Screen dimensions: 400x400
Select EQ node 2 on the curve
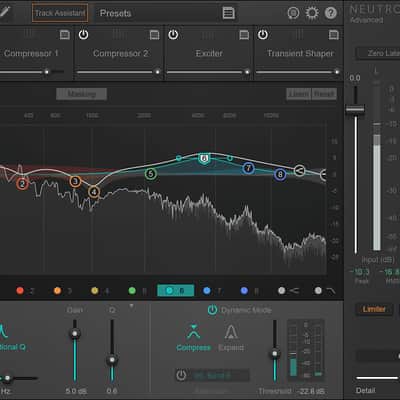[22, 184]
